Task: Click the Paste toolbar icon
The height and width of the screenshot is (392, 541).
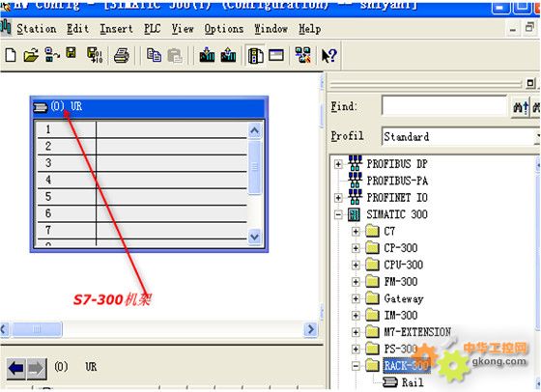Action: [175, 55]
